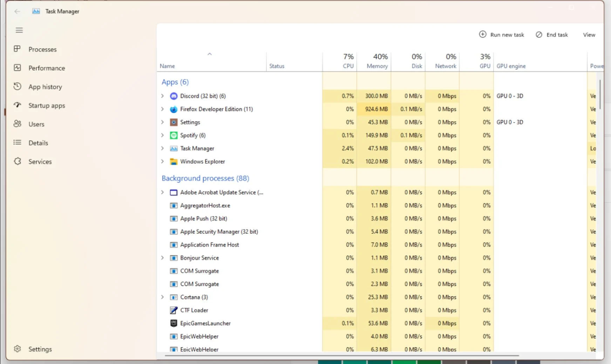Expand the Discord process group
Image resolution: width=611 pixels, height=364 pixels.
coord(162,96)
